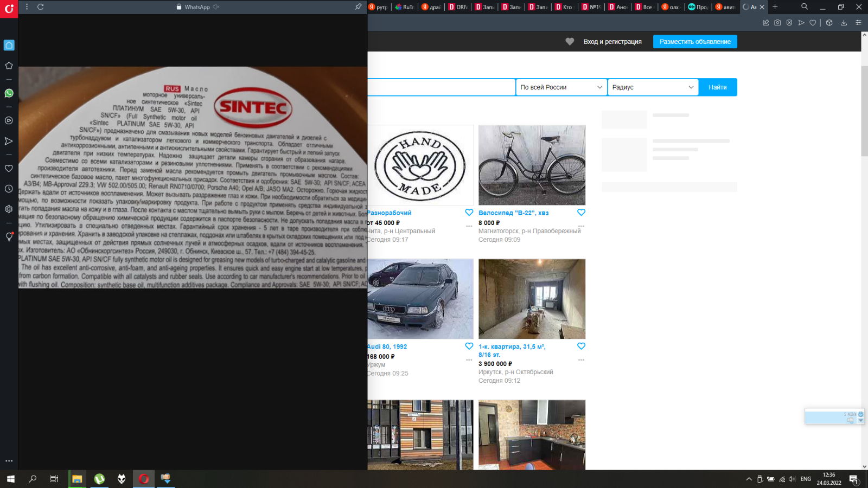Switch to the 'DRIV' tab
Viewport: 868px width, 488px height.
(458, 7)
